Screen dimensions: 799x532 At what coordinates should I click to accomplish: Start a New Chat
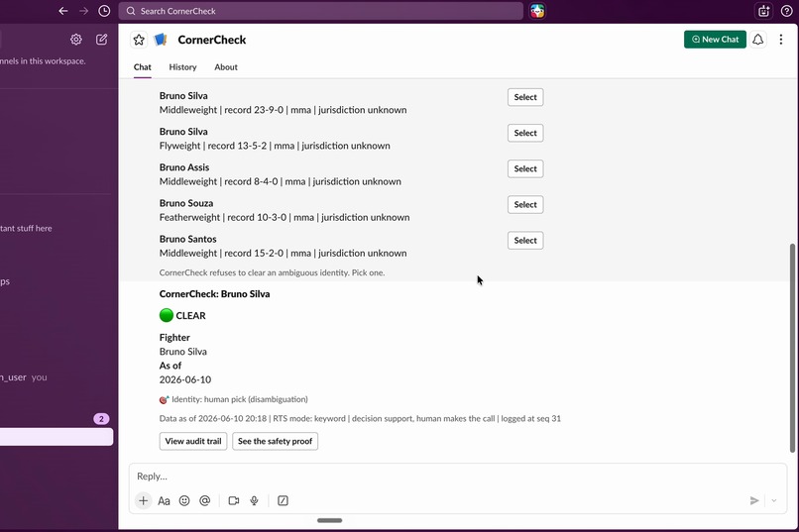click(715, 40)
